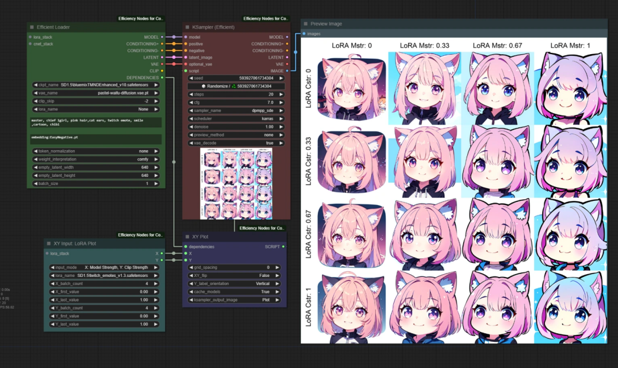Toggle the vae_decode true value
The image size is (618, 368).
pos(236,143)
